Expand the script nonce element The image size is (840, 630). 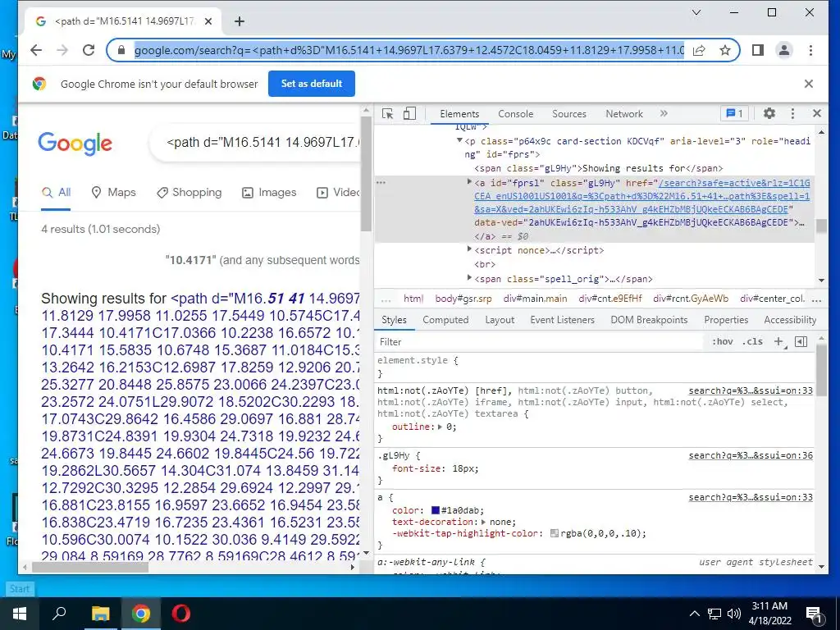tap(469, 249)
